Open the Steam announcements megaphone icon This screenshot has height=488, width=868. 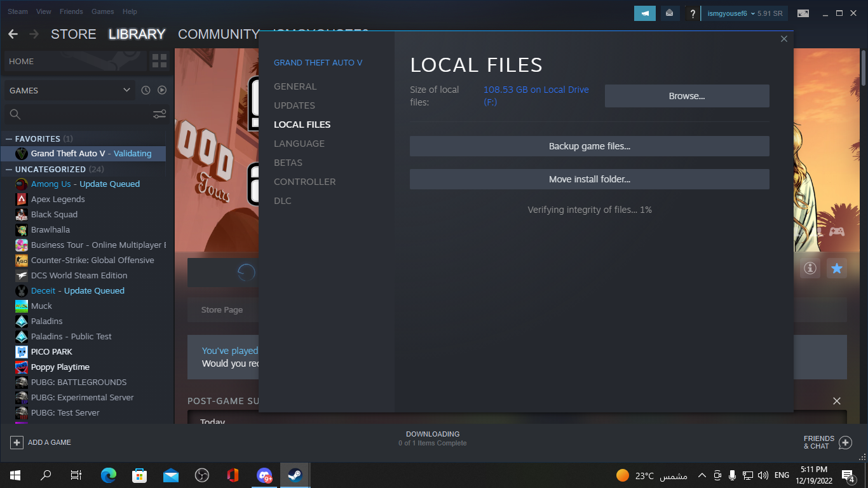tap(645, 13)
